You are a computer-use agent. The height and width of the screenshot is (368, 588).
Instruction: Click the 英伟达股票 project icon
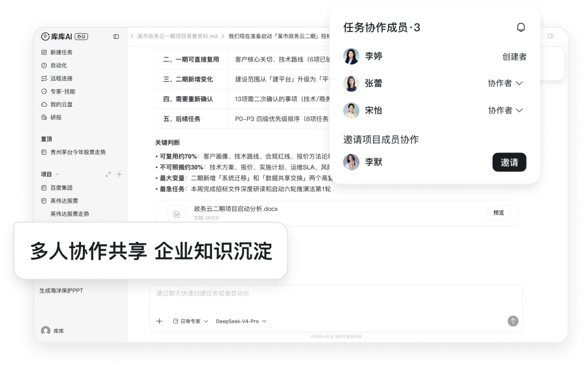(44, 201)
